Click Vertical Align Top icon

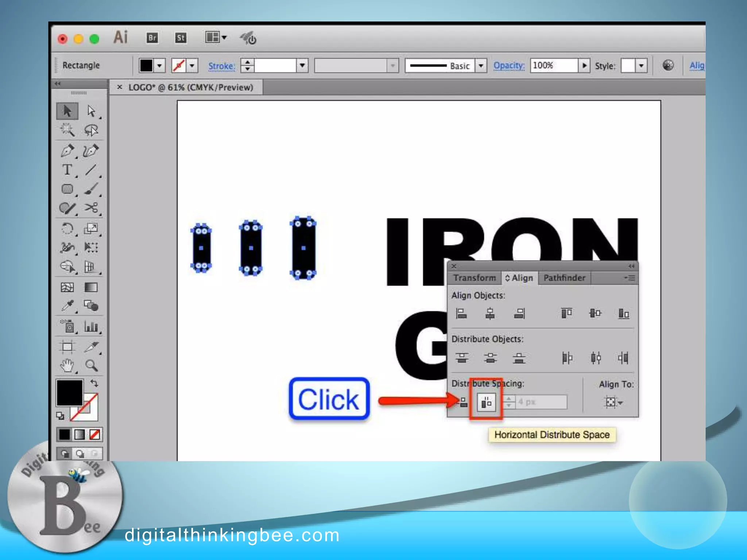click(566, 313)
